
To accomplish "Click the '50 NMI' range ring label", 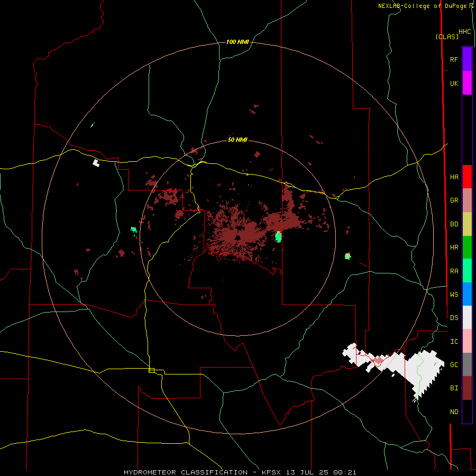I will click(237, 140).
